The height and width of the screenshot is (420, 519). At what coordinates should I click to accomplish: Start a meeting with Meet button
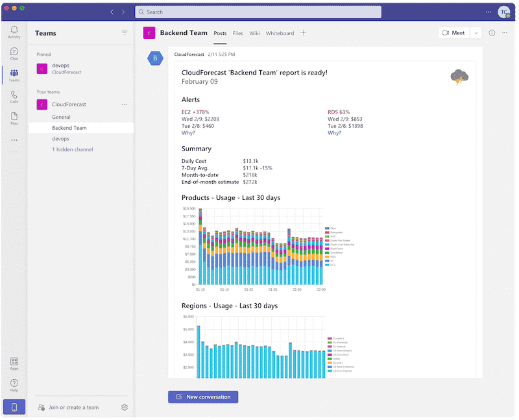(453, 33)
